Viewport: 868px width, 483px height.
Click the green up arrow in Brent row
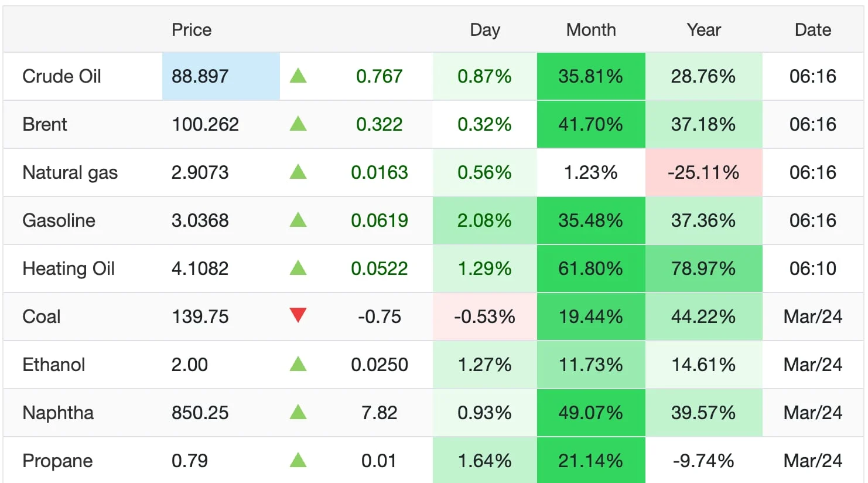pos(298,124)
